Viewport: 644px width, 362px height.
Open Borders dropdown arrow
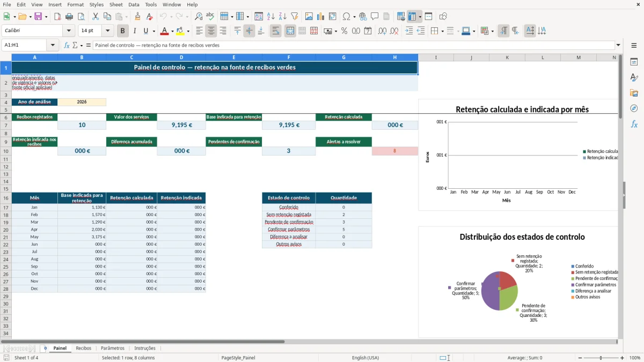[x=442, y=31]
